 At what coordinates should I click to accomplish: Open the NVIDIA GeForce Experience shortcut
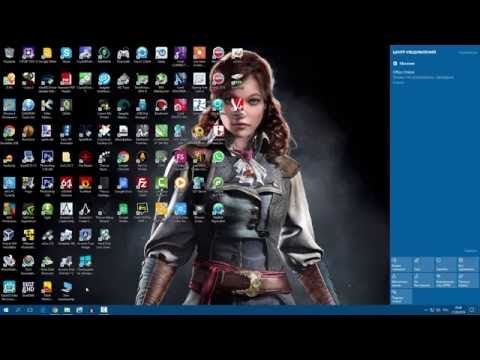pyautogui.click(x=28, y=212)
